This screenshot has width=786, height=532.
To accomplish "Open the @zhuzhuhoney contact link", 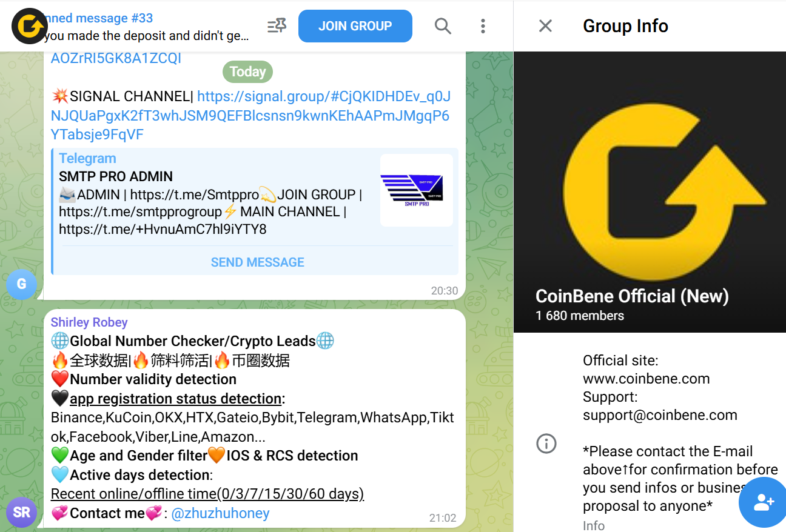I will [220, 513].
